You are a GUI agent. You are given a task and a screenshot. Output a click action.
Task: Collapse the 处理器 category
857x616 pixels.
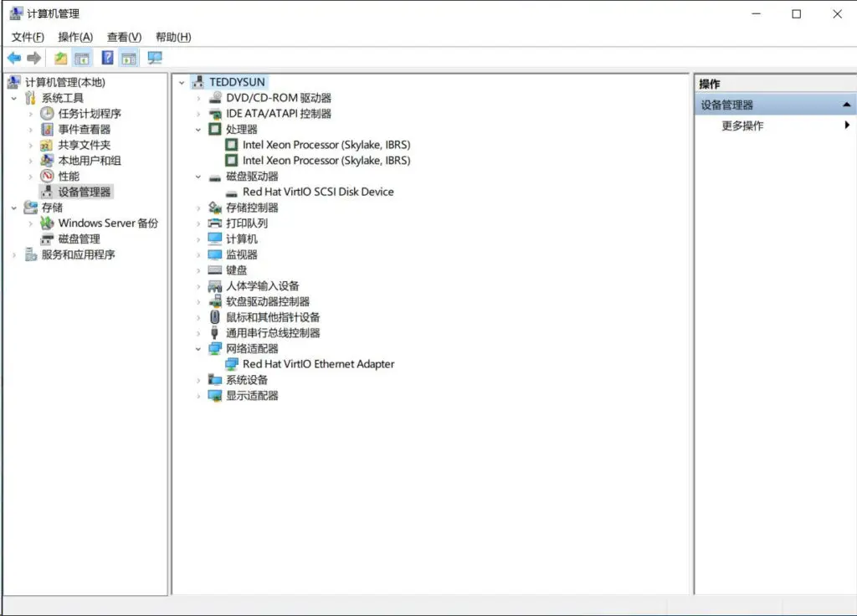pos(198,130)
